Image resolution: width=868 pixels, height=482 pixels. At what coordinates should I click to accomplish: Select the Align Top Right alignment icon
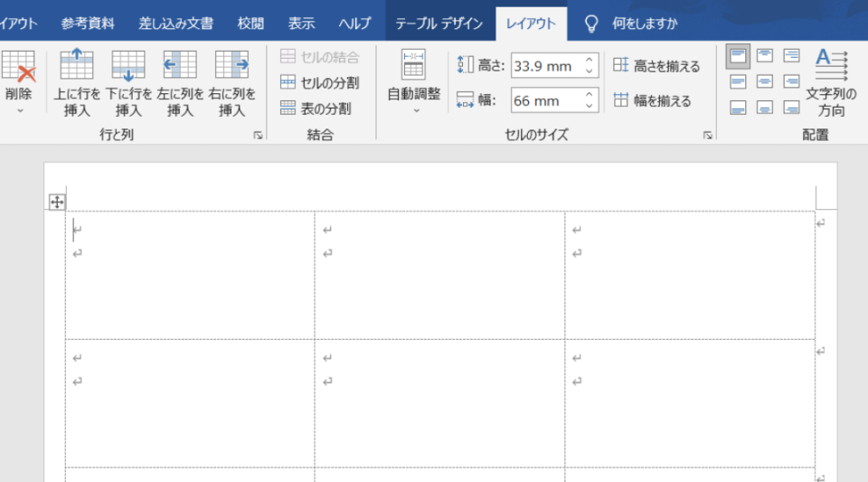791,56
